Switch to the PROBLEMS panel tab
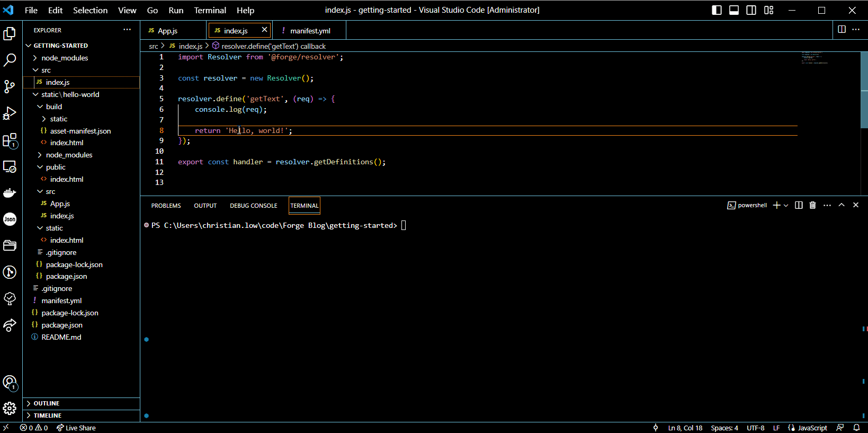868x433 pixels. tap(166, 206)
